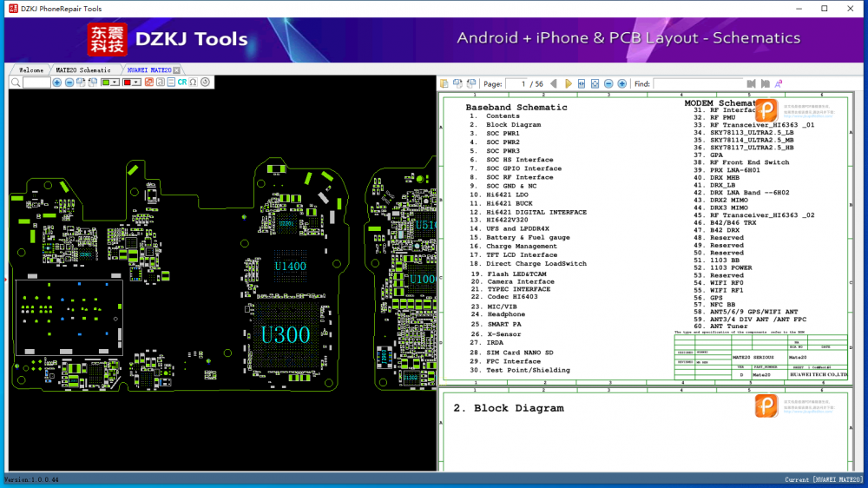Open the green color dropdown
The height and width of the screenshot is (488, 868).
(115, 82)
